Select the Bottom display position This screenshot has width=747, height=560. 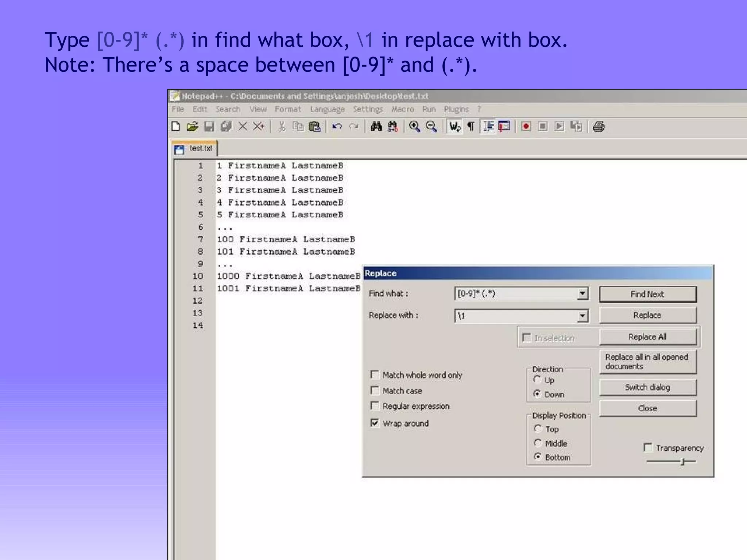[538, 457]
